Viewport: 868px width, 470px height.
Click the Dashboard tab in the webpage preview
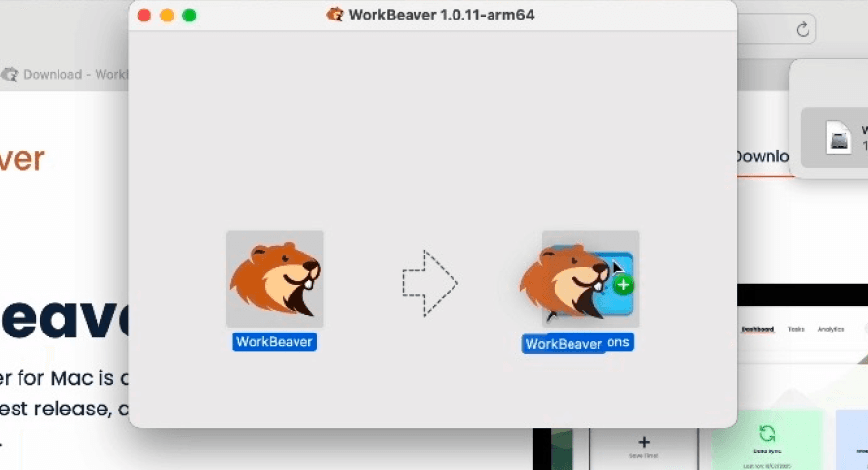pyautogui.click(x=758, y=329)
